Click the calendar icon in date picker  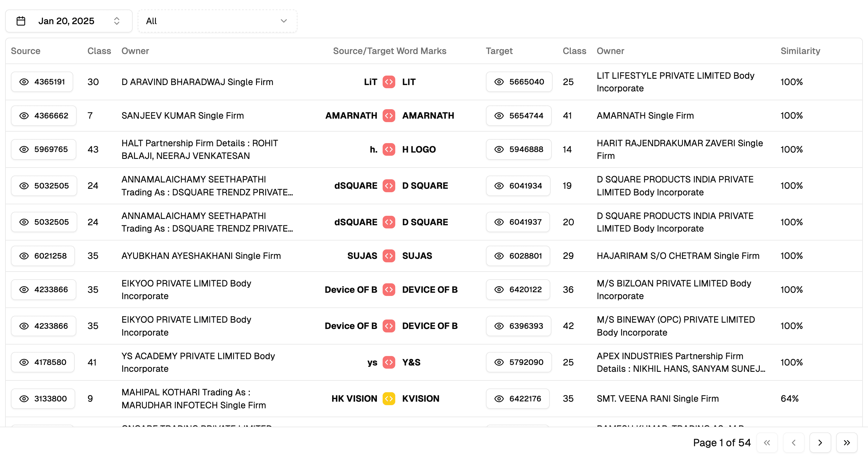[x=21, y=21]
